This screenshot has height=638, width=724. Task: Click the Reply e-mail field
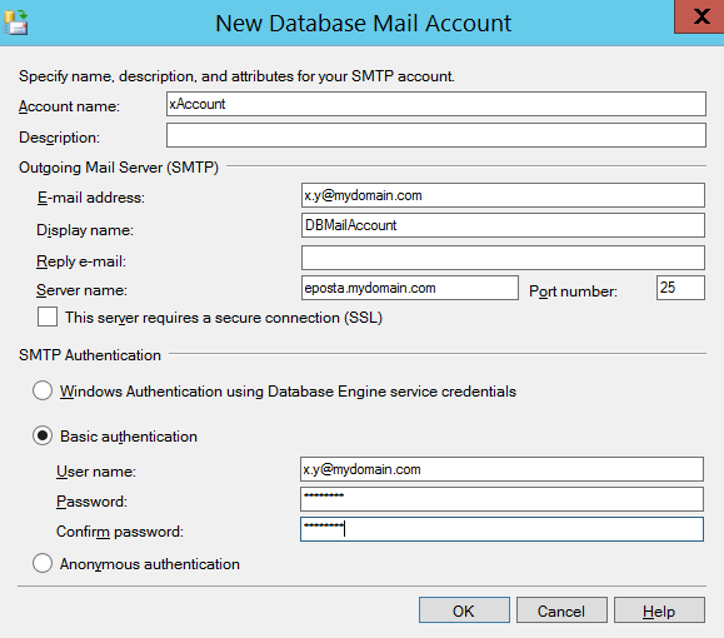[x=503, y=258]
